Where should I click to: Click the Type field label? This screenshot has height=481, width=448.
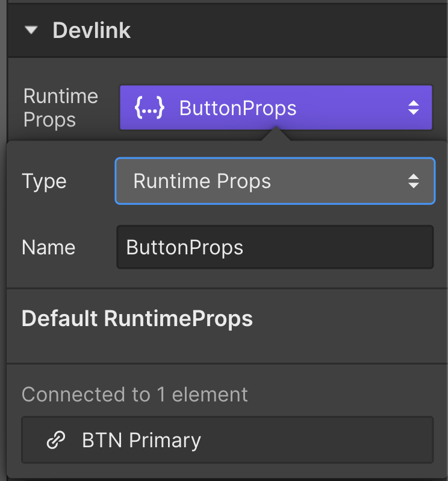[x=44, y=181]
